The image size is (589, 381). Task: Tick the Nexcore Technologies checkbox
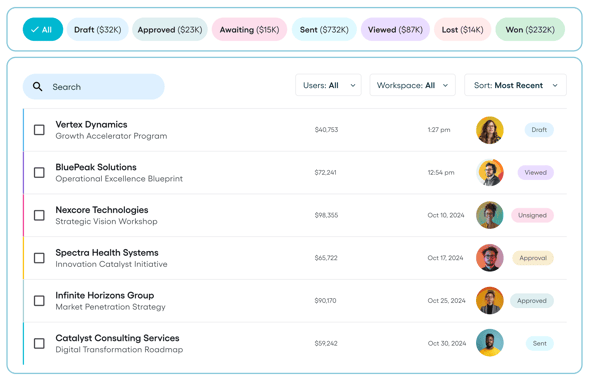tap(39, 215)
